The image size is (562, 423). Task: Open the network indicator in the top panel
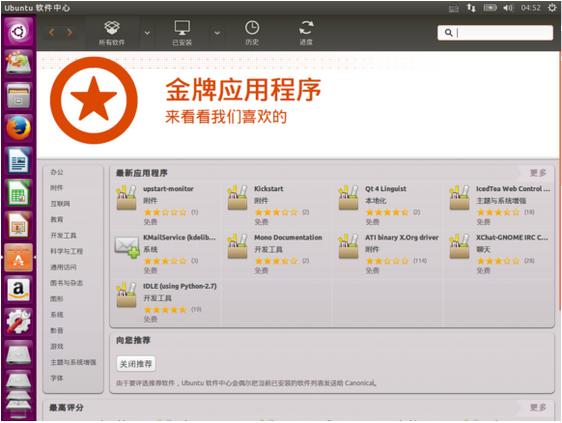(471, 8)
